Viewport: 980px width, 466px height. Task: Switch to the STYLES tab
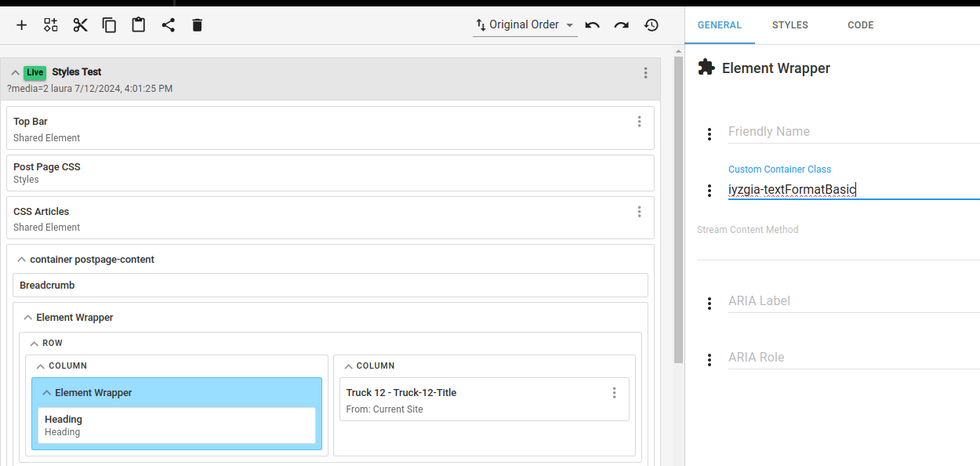click(790, 25)
